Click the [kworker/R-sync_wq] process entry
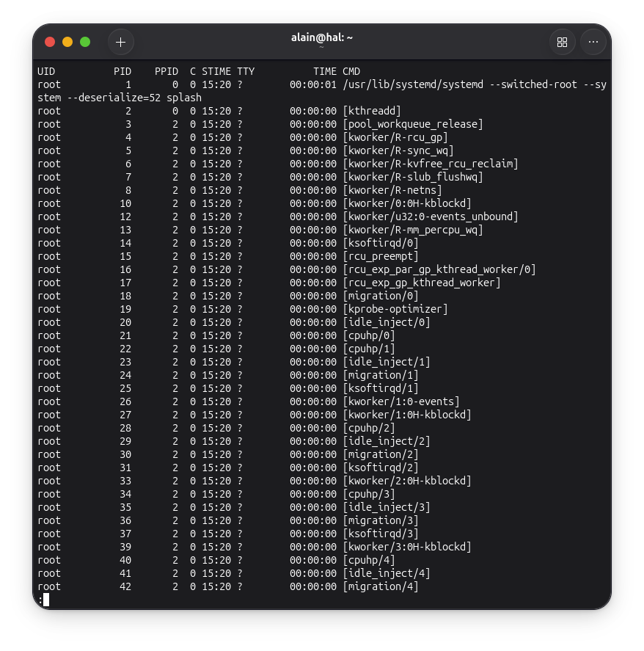Screen dimensions: 644x651 [398, 150]
